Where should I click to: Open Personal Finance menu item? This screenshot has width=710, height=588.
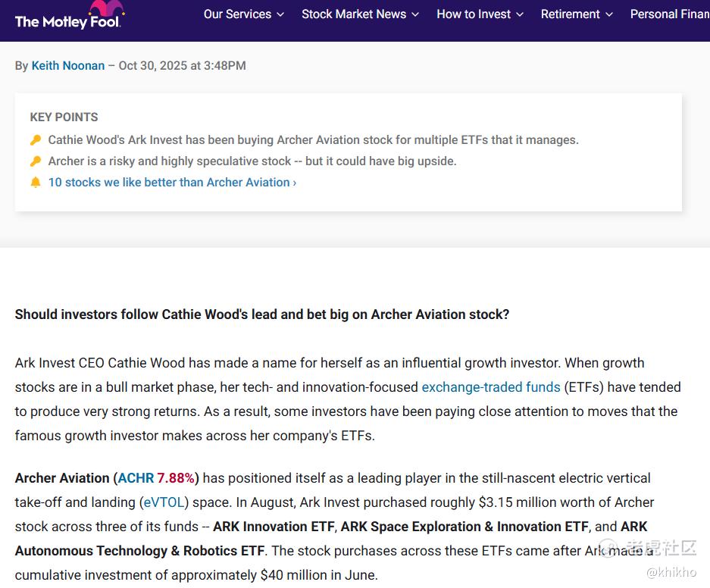click(x=669, y=14)
